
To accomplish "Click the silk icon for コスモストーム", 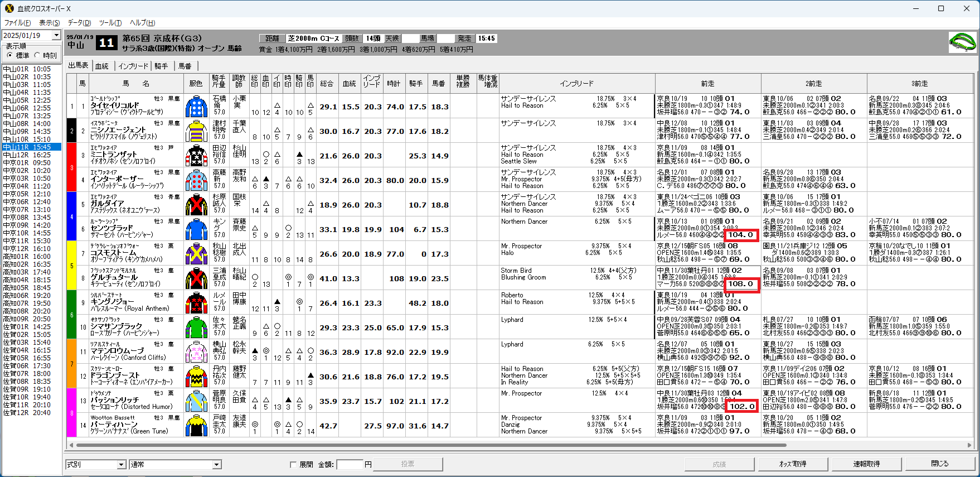I will click(x=196, y=253).
